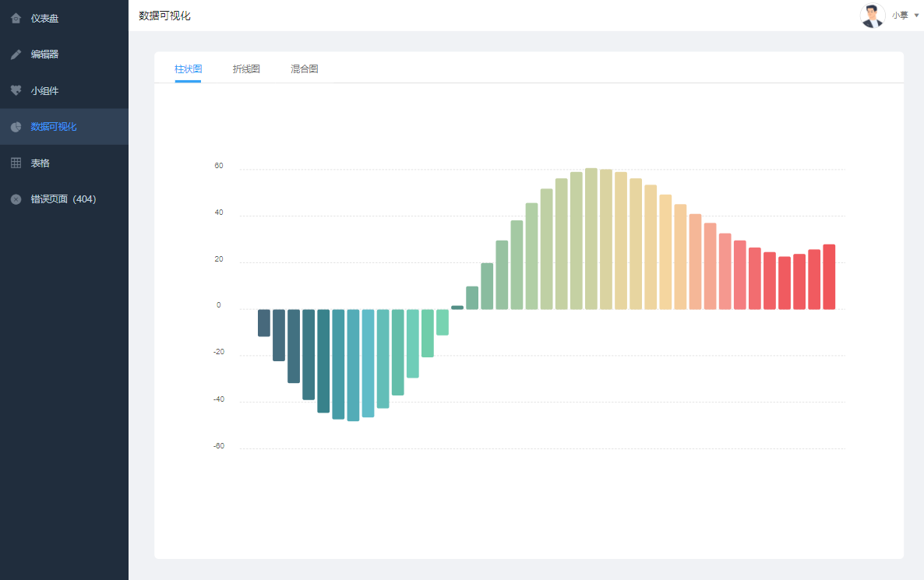This screenshot has height=580, width=924.
Task: Click the user avatar picture
Action: pos(872,16)
